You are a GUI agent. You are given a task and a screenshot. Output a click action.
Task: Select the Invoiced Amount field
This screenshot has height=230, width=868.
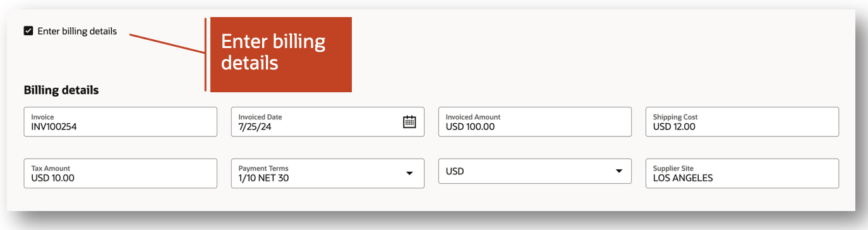click(535, 121)
